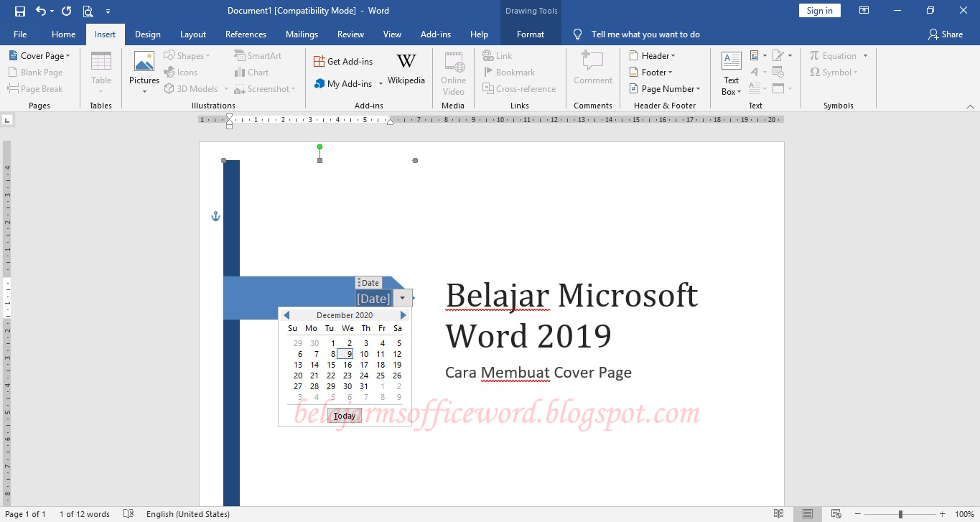Click the Signature Line icon

pos(780,55)
